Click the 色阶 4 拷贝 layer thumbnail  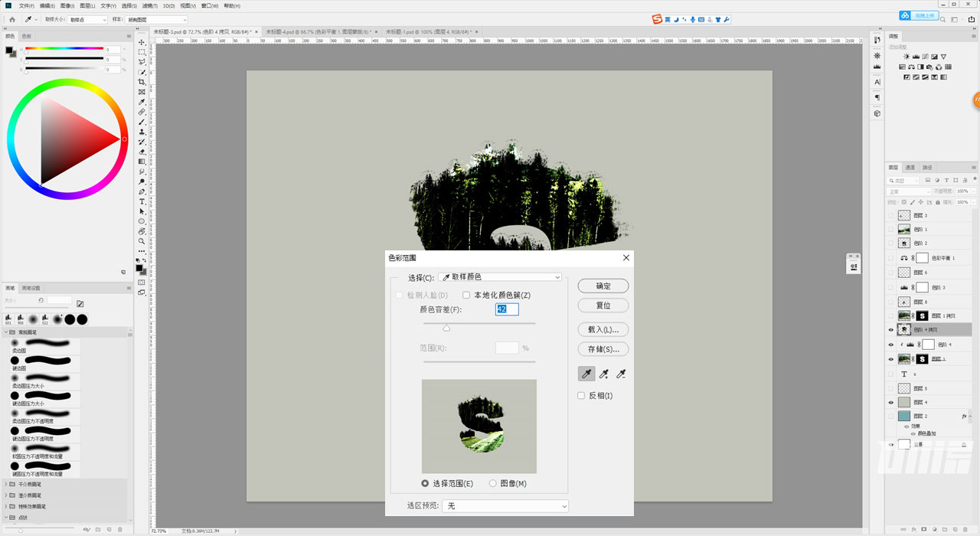click(x=904, y=329)
